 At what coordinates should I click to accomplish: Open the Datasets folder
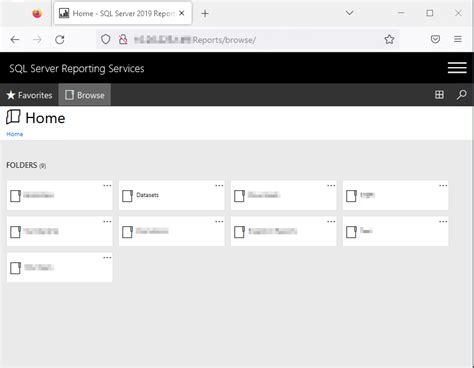[171, 195]
